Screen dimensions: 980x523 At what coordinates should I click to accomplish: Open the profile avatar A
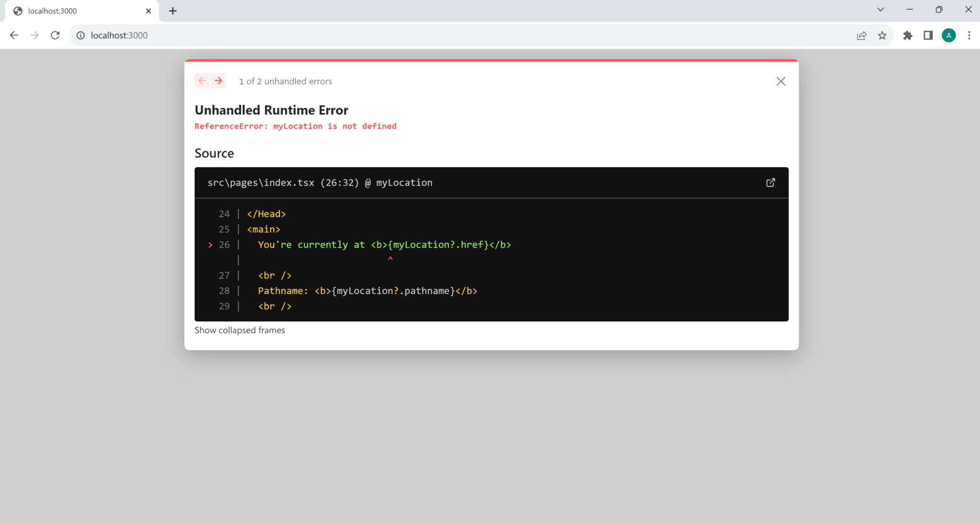coord(948,35)
